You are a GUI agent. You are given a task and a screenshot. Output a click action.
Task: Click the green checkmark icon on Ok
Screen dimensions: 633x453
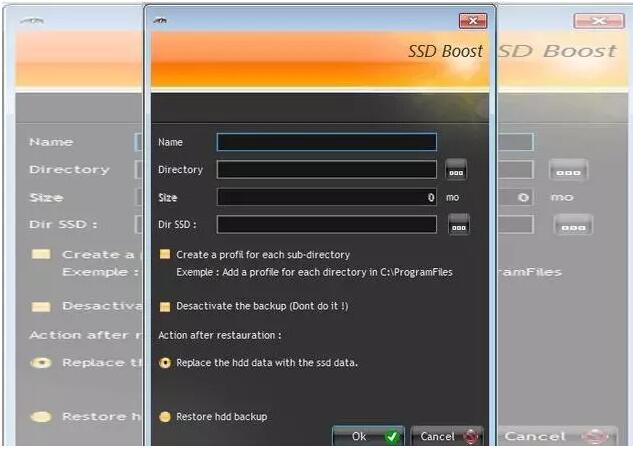[392, 437]
